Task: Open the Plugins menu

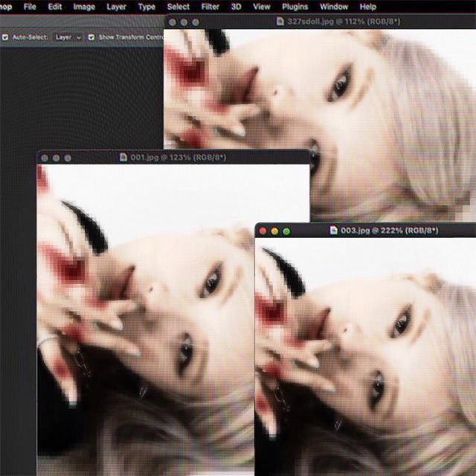Action: [295, 7]
